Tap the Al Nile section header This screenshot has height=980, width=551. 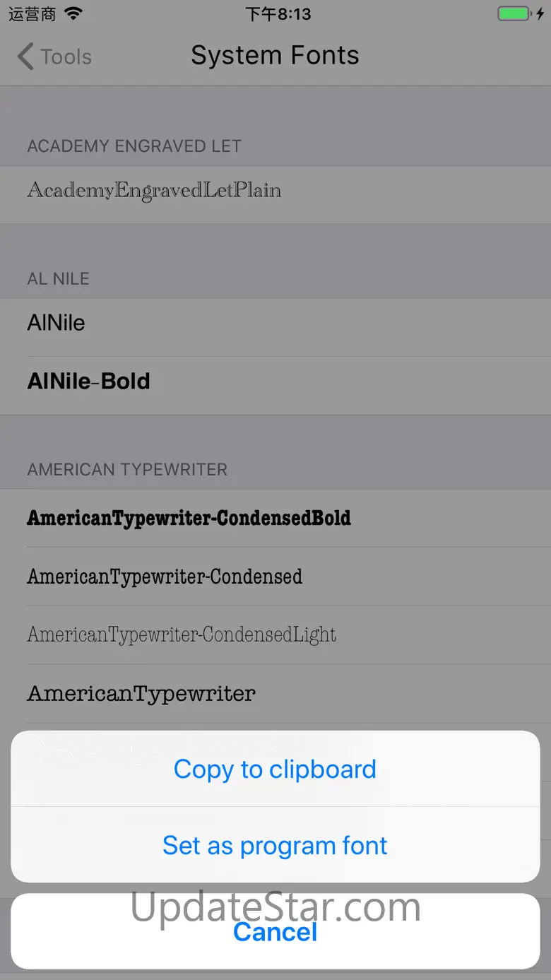pyautogui.click(x=59, y=278)
